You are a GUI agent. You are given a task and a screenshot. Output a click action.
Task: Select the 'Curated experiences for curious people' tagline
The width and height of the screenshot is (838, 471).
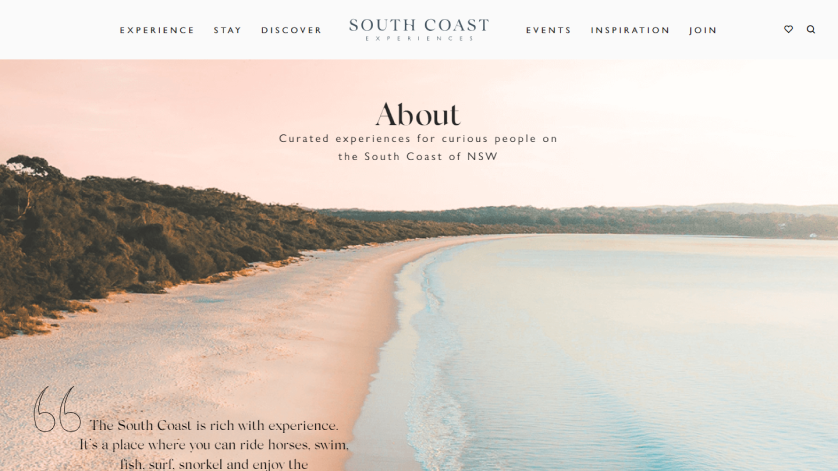click(x=418, y=138)
